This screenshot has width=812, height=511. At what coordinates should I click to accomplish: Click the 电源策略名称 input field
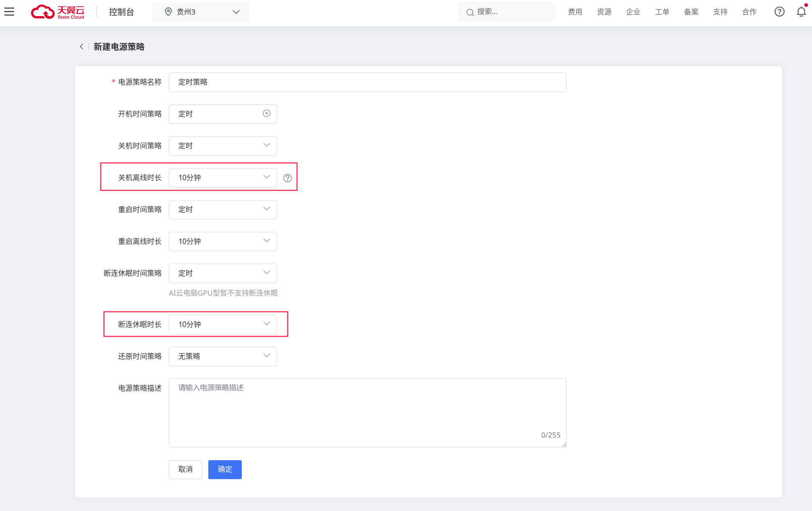pos(367,82)
